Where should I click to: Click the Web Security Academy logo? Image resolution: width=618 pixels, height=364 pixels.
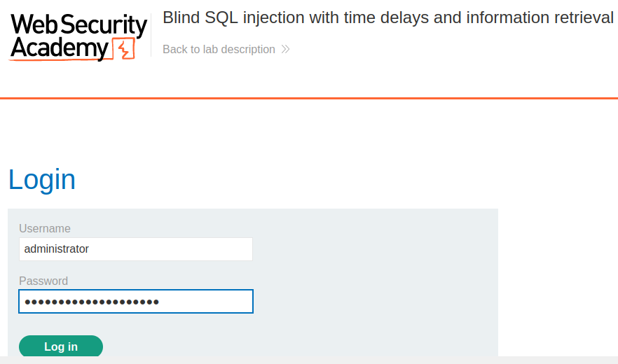[x=78, y=37]
